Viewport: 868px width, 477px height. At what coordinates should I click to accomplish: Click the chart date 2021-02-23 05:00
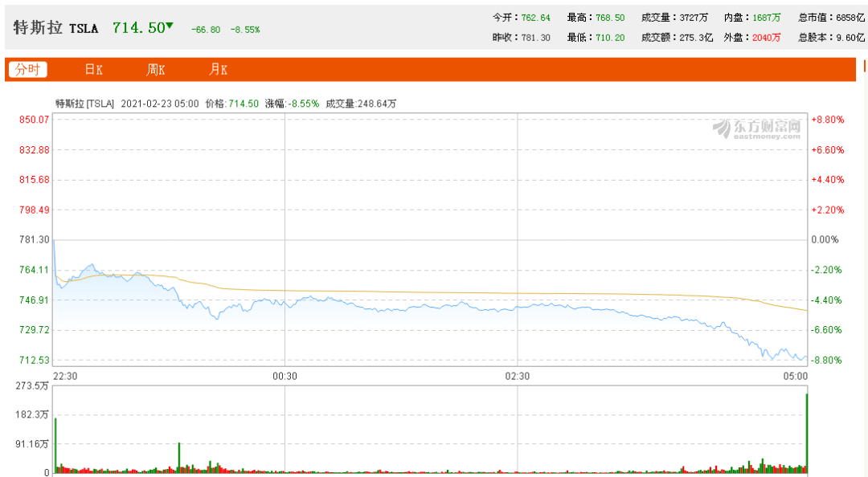pos(159,104)
